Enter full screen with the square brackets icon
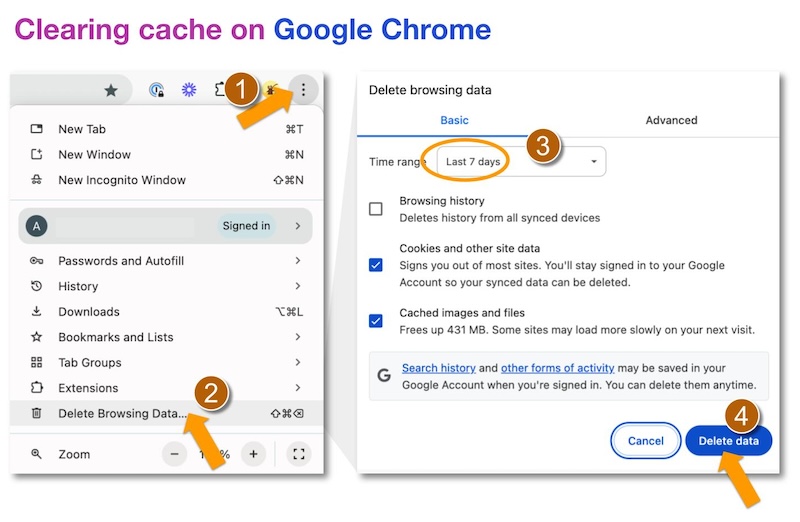 tap(299, 454)
